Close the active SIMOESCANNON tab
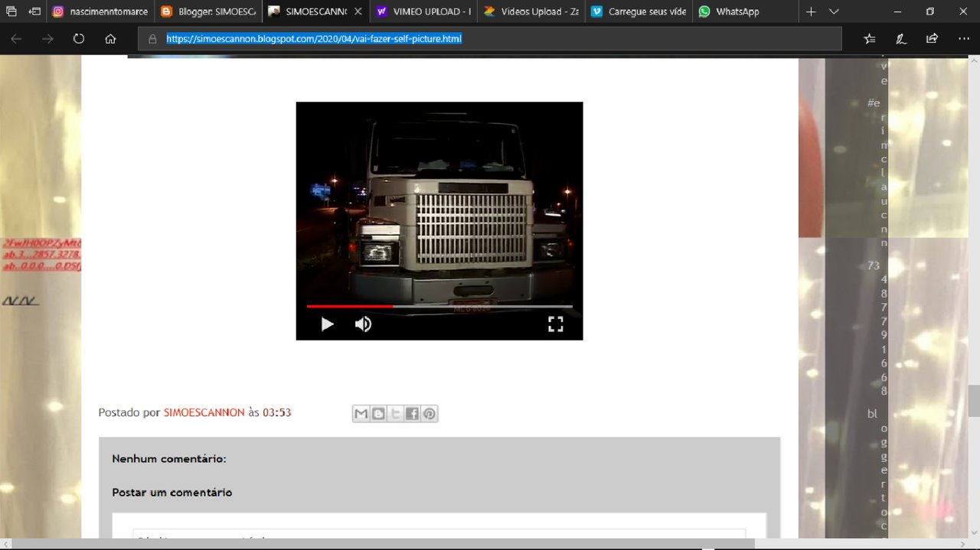The width and height of the screenshot is (980, 550). pos(358,11)
